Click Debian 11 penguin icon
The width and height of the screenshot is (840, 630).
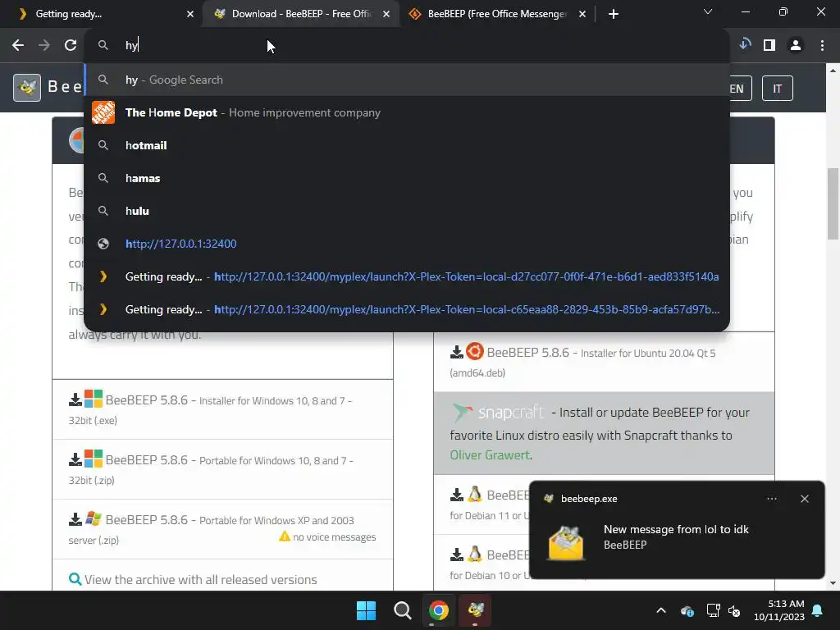coord(474,494)
